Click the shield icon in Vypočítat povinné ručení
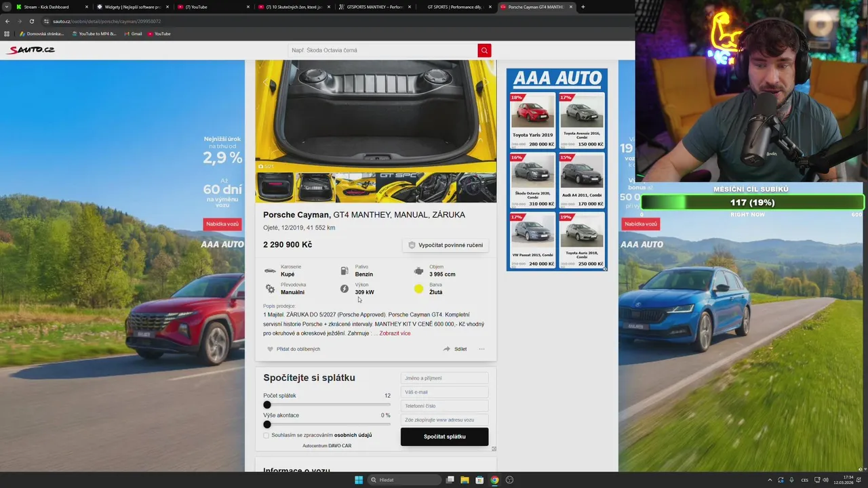 point(412,245)
